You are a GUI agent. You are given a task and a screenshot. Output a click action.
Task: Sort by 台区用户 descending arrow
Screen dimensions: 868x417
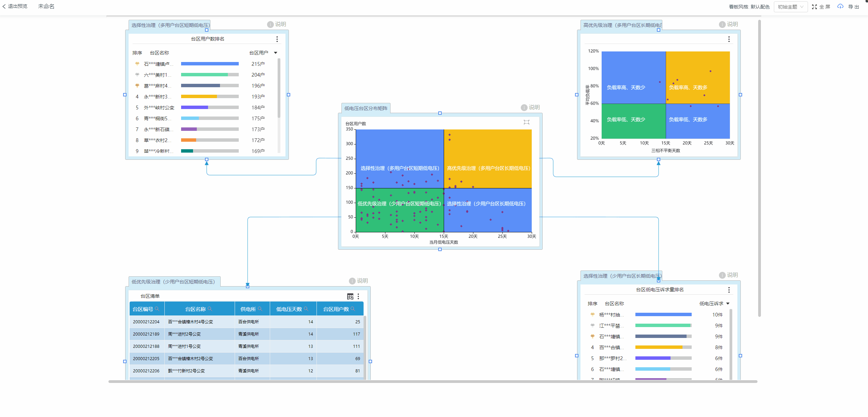(276, 53)
